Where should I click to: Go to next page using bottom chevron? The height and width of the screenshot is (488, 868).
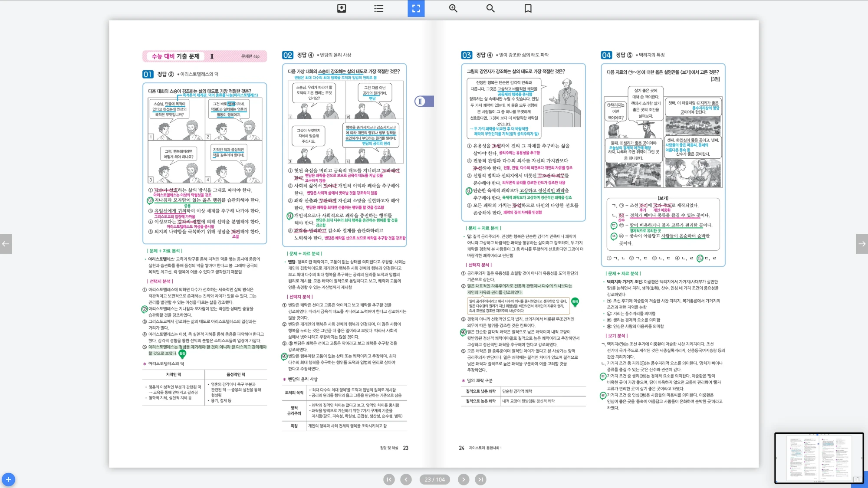(x=464, y=479)
